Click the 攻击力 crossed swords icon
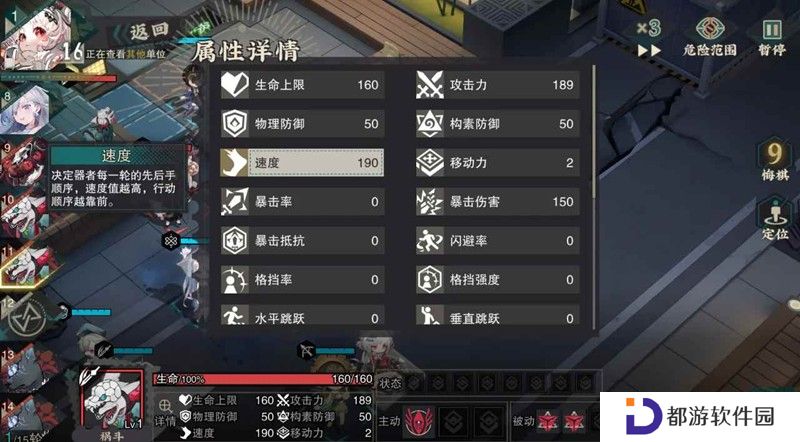Viewport: 800px width, 442px height. click(430, 85)
